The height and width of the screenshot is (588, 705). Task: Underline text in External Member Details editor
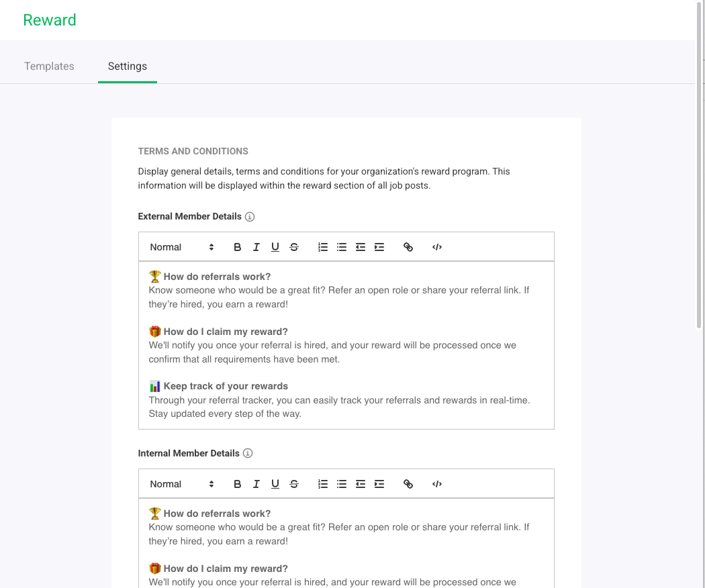click(275, 247)
